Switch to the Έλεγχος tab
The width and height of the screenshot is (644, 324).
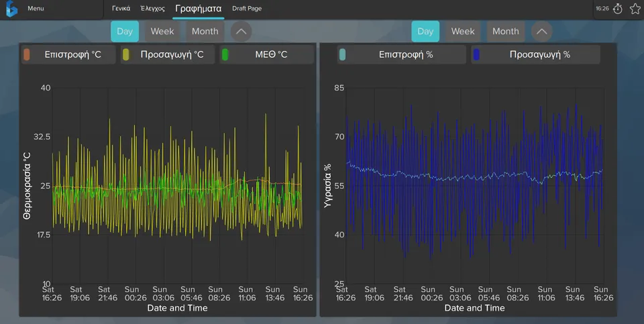[152, 8]
